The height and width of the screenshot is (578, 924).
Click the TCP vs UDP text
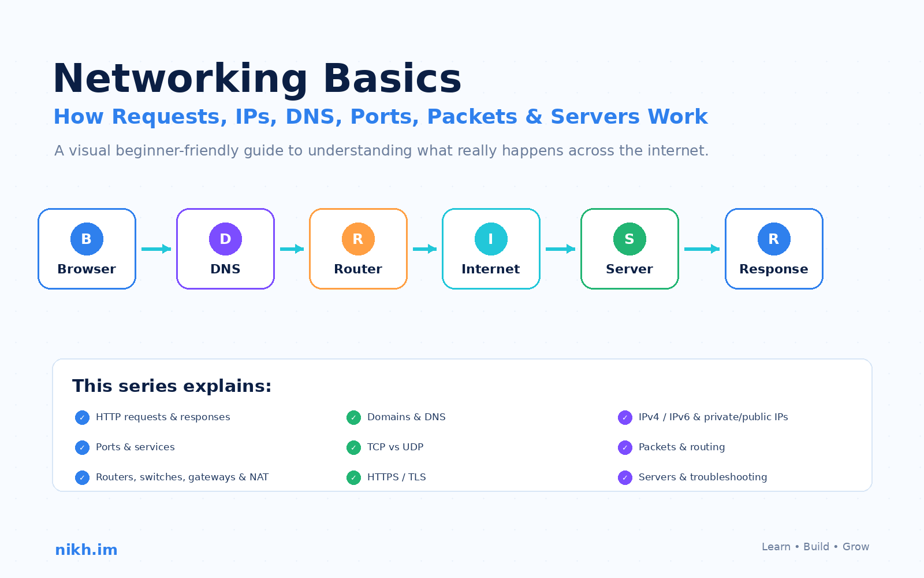[396, 447]
